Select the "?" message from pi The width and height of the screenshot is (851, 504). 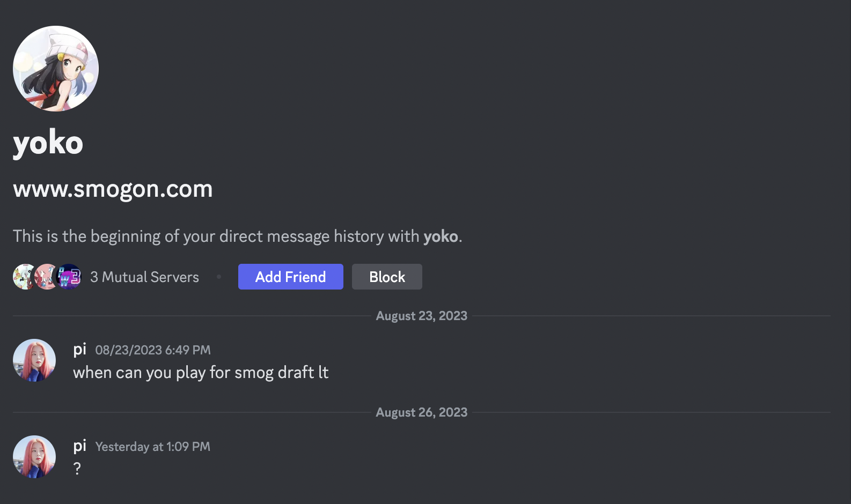77,469
